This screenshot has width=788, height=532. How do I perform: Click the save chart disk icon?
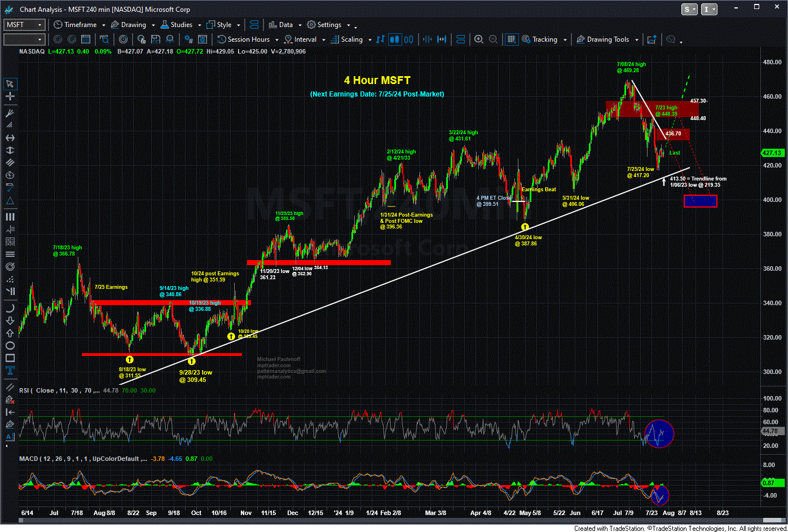tap(155, 39)
